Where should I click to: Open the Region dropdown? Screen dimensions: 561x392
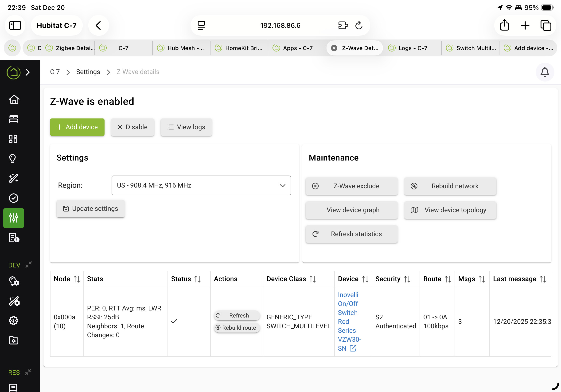click(x=201, y=185)
